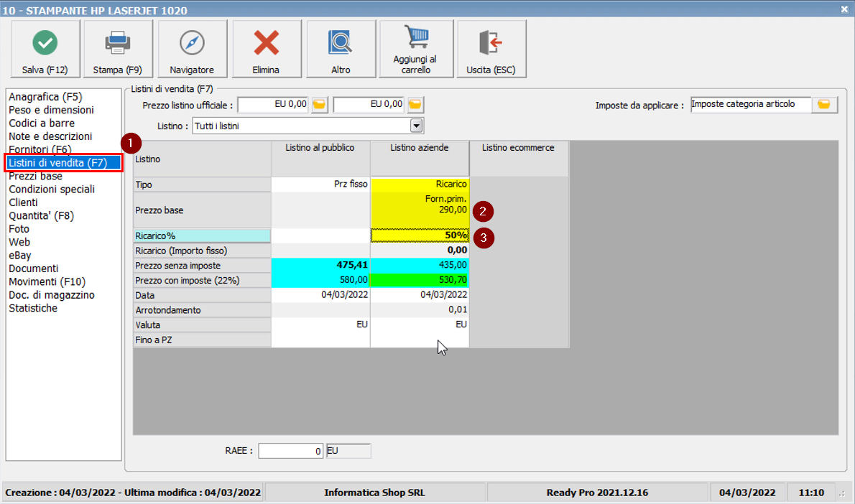The width and height of the screenshot is (855, 504).
Task: Select Web in the sidebar
Action: click(19, 242)
